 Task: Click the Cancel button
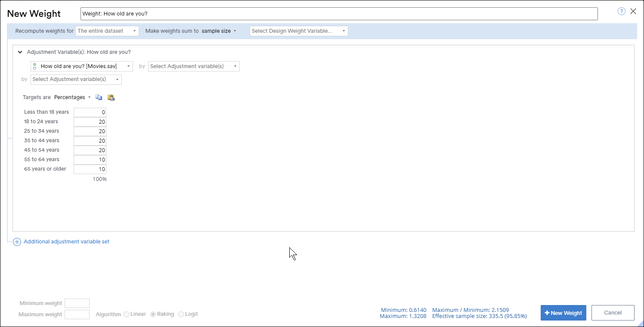click(613, 313)
